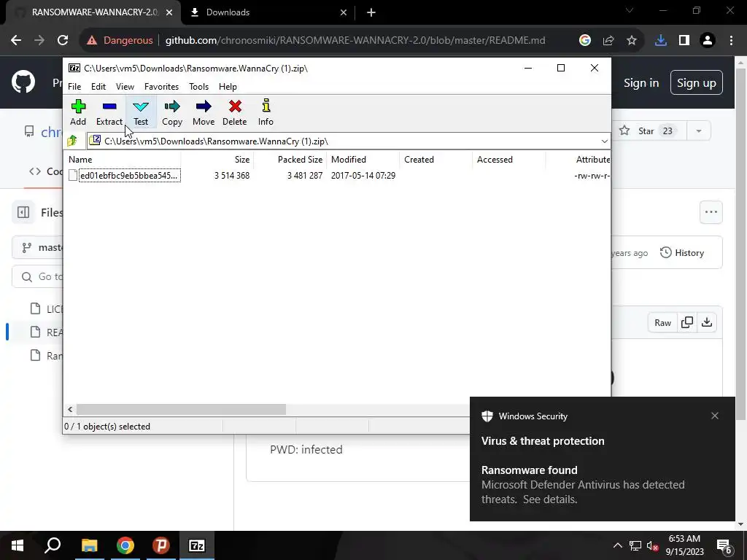Open the master branch selector on GitHub

(38, 248)
